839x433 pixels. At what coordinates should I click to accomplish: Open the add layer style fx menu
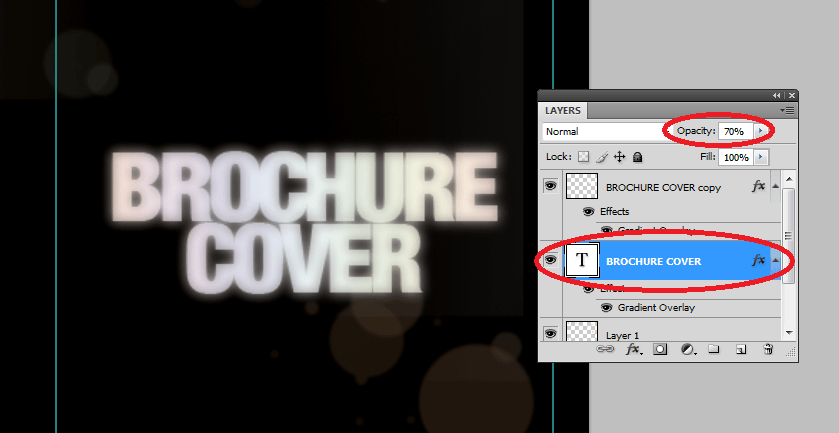click(x=632, y=350)
